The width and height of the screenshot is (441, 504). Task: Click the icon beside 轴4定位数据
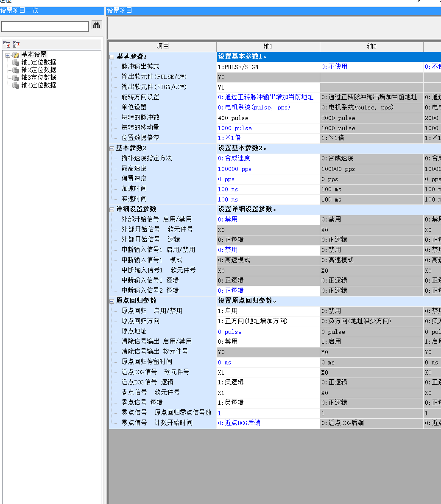(x=16, y=85)
